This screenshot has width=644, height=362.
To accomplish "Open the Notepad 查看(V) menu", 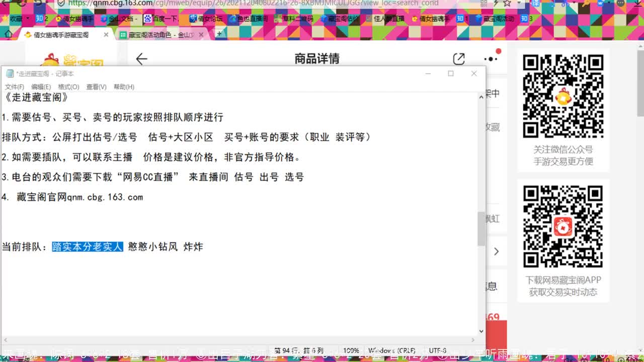I will pos(96,87).
